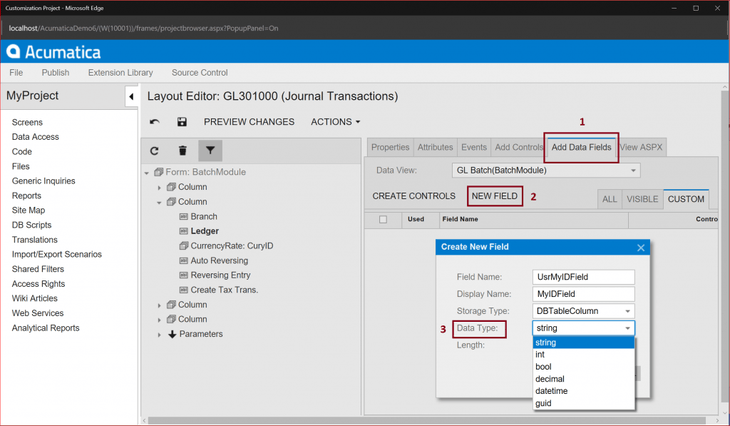Open the Storage Type DBTableColumn dropdown

(x=628, y=311)
